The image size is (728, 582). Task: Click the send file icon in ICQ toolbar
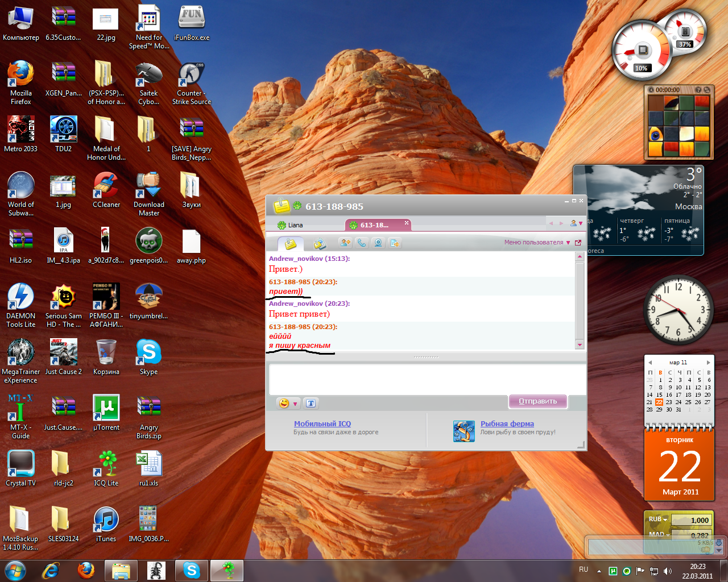click(x=395, y=243)
